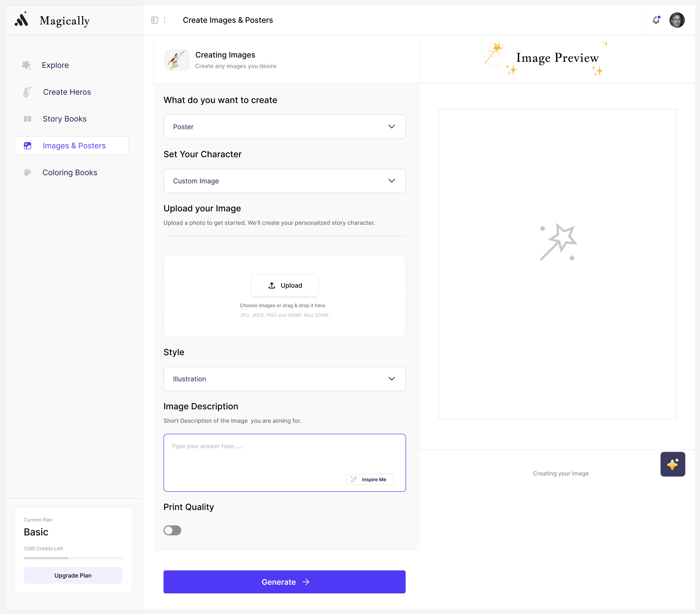Go to Create Heros menu item
Screen dimensions: 700x614
click(x=67, y=92)
